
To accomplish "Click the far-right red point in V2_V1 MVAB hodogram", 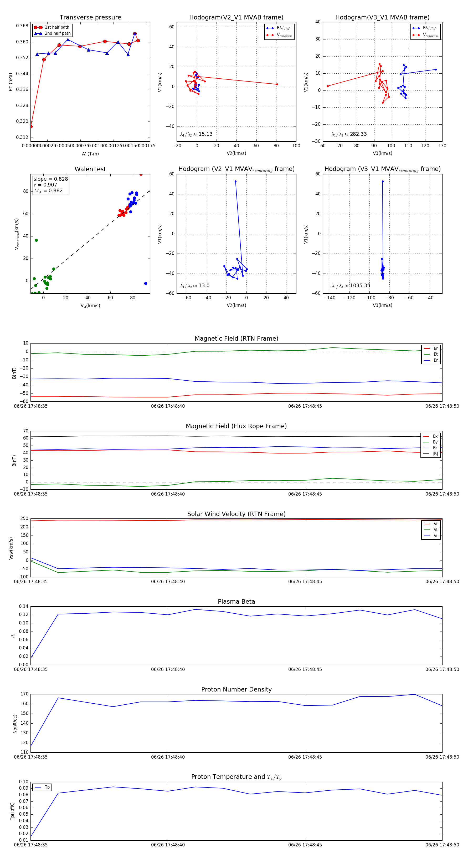I will (x=277, y=84).
